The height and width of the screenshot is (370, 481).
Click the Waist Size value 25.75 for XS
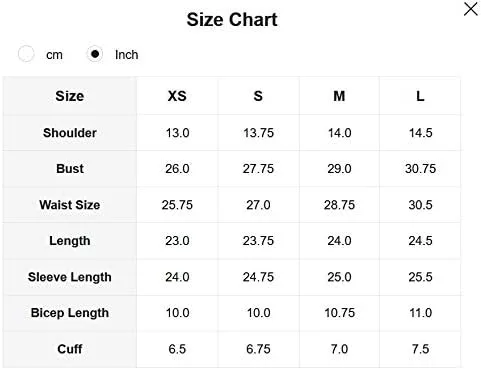point(177,205)
